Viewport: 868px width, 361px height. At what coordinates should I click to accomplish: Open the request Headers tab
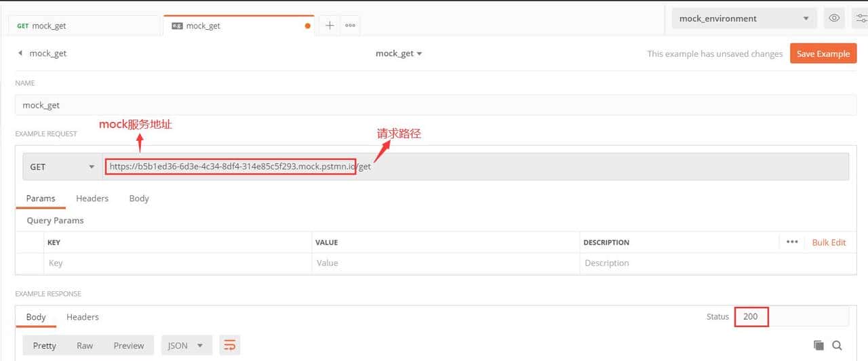(x=92, y=198)
